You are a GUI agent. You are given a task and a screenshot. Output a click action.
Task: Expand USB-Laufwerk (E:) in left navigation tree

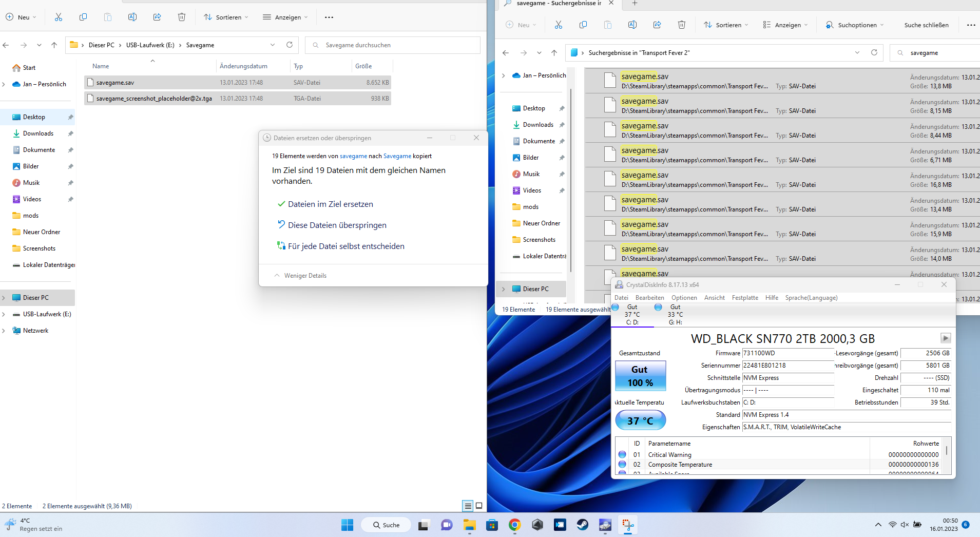pyautogui.click(x=4, y=314)
